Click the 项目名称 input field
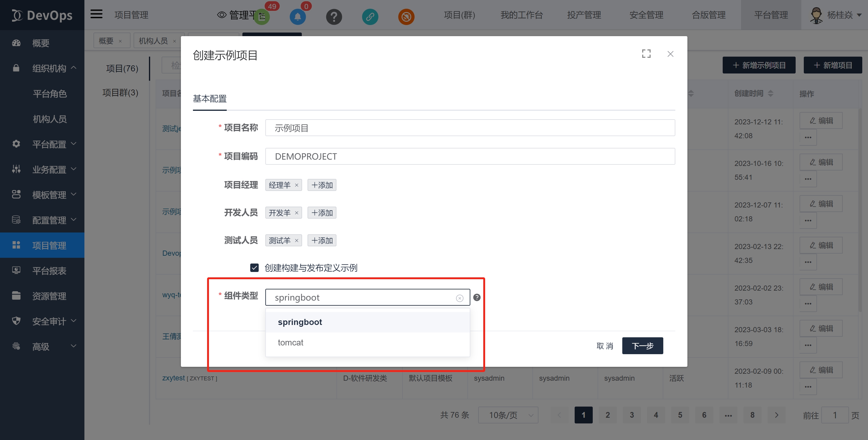This screenshot has height=440, width=868. 470,128
